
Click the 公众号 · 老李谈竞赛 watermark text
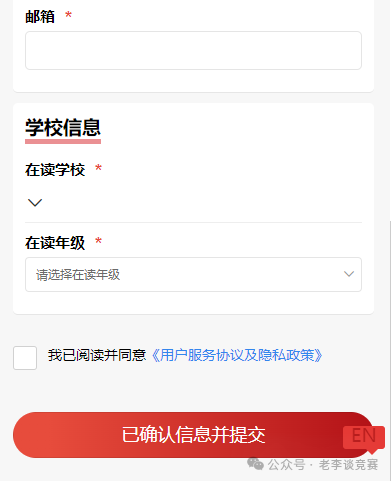[x=323, y=465]
